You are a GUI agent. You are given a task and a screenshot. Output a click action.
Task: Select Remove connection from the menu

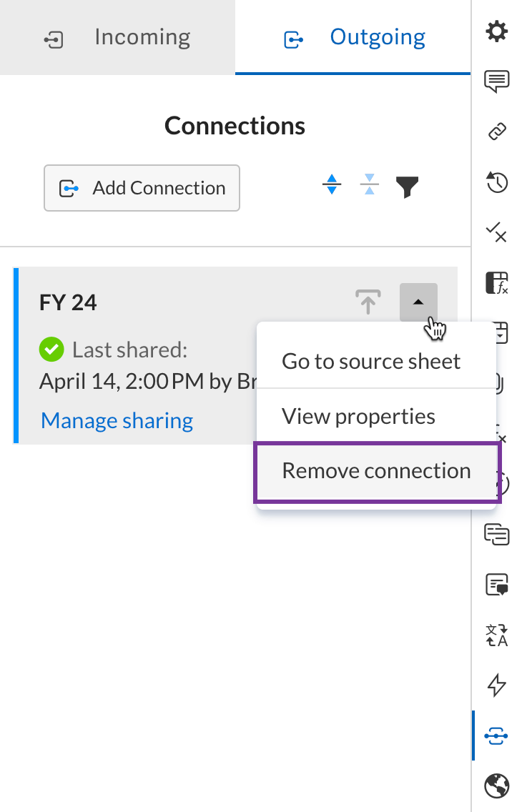pyautogui.click(x=376, y=471)
